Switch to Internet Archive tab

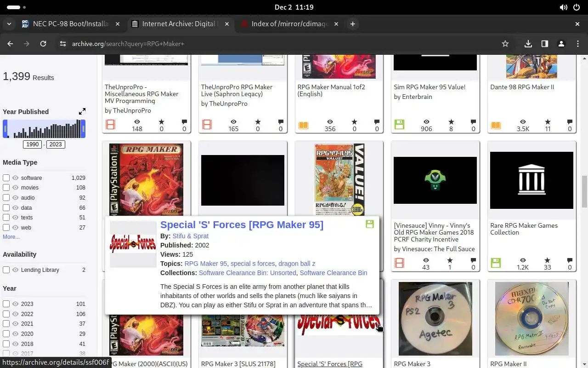(180, 24)
